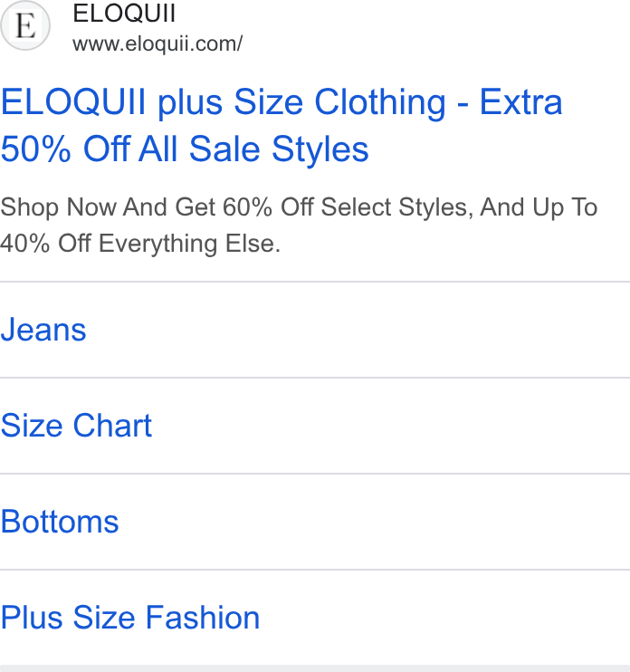Tap the word 'Chart' in Size Chart
Viewport: 630px width, 672px height.
click(112, 426)
